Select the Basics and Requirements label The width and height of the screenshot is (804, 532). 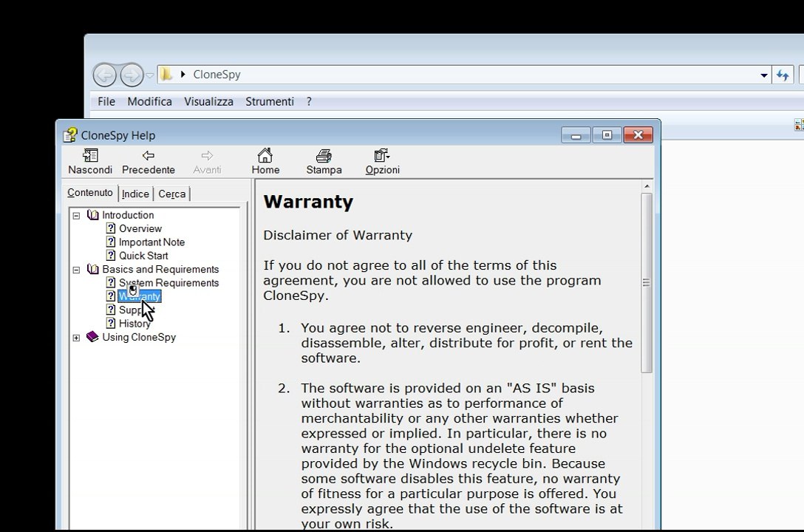(x=160, y=270)
